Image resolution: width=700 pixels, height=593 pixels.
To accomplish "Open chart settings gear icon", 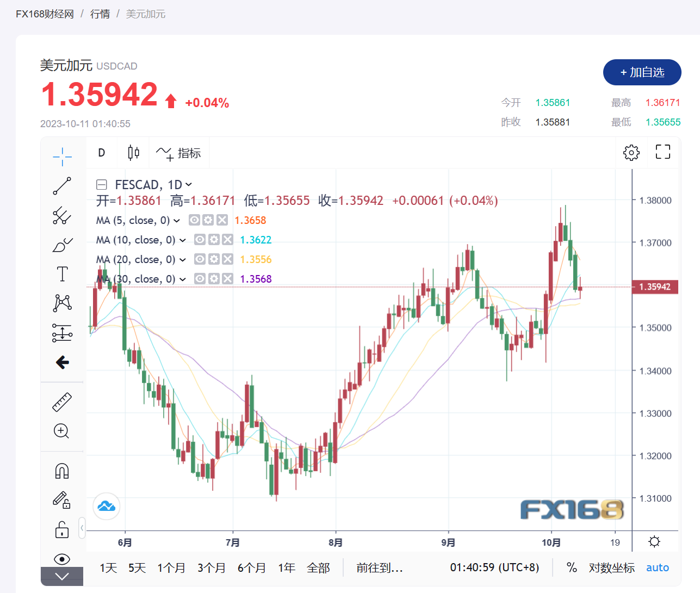I will pos(631,153).
